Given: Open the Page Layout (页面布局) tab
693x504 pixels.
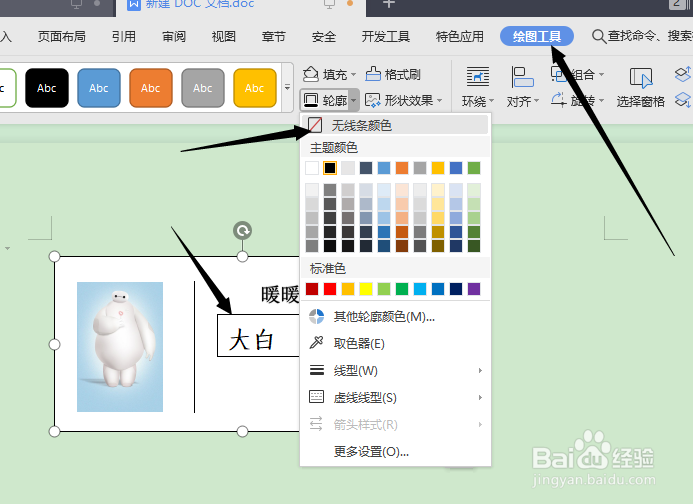Looking at the screenshot, I should click(61, 36).
